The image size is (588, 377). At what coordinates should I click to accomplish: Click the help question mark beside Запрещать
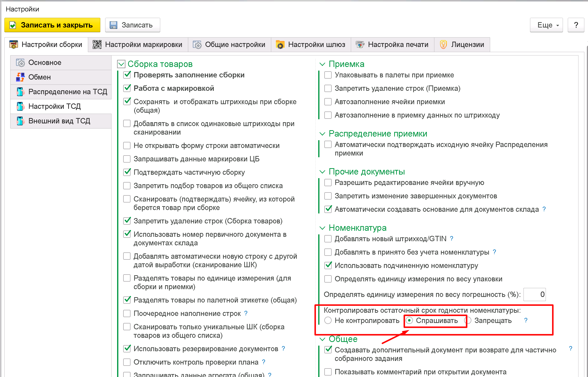pyautogui.click(x=526, y=320)
